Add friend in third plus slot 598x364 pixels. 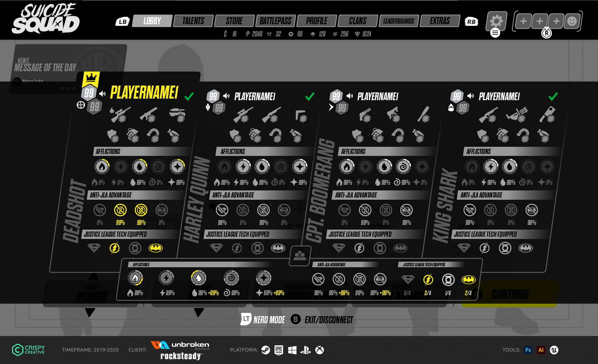pos(556,21)
